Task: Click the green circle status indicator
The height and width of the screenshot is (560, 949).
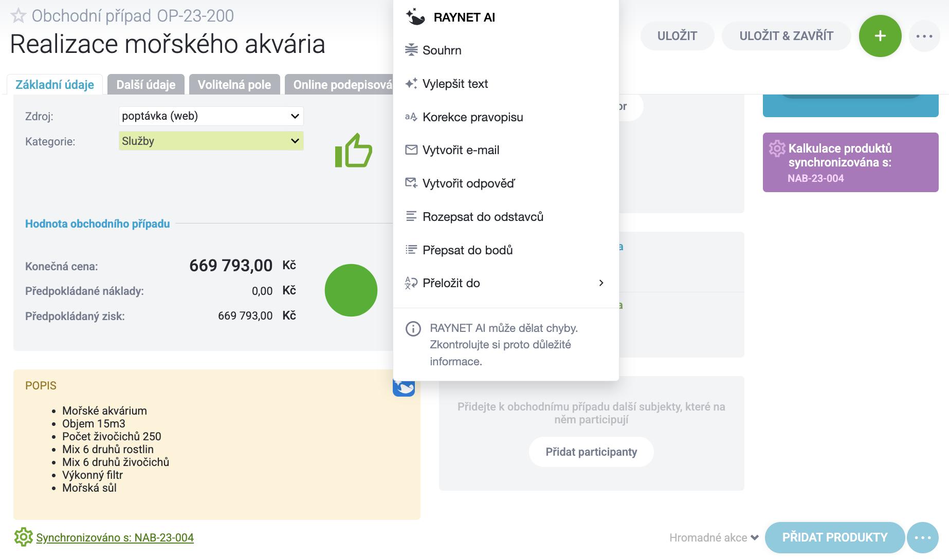Action: tap(351, 290)
